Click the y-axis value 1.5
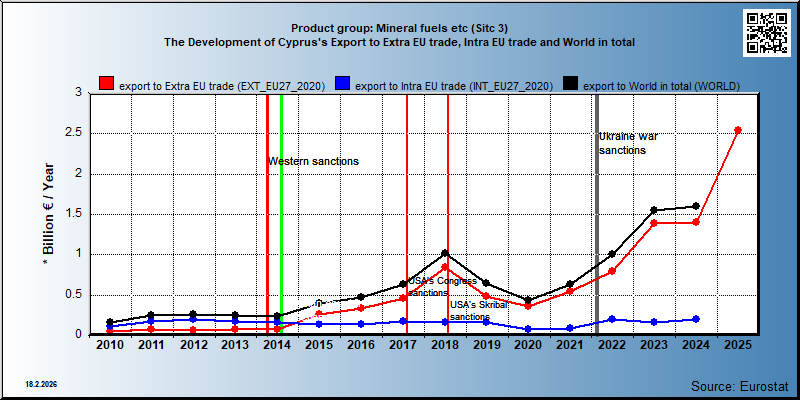 click(x=73, y=214)
